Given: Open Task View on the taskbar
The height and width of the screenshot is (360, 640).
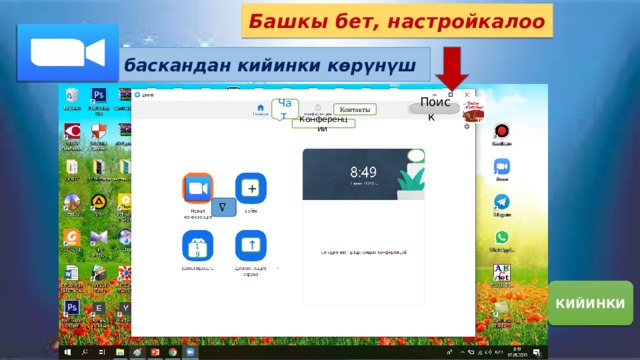Looking at the screenshot, I should tap(102, 352).
